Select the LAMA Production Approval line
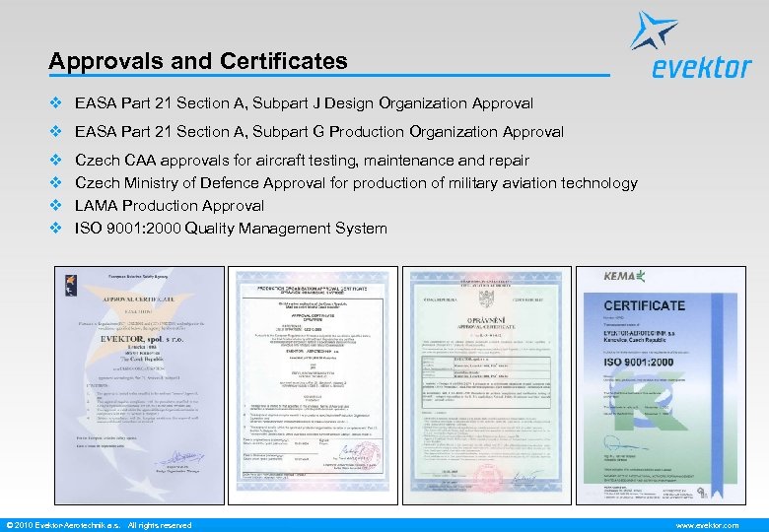The height and width of the screenshot is (532, 769). (x=170, y=206)
